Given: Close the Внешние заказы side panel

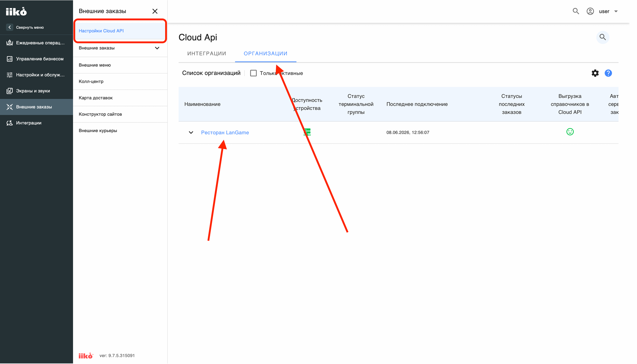Looking at the screenshot, I should 155,11.
